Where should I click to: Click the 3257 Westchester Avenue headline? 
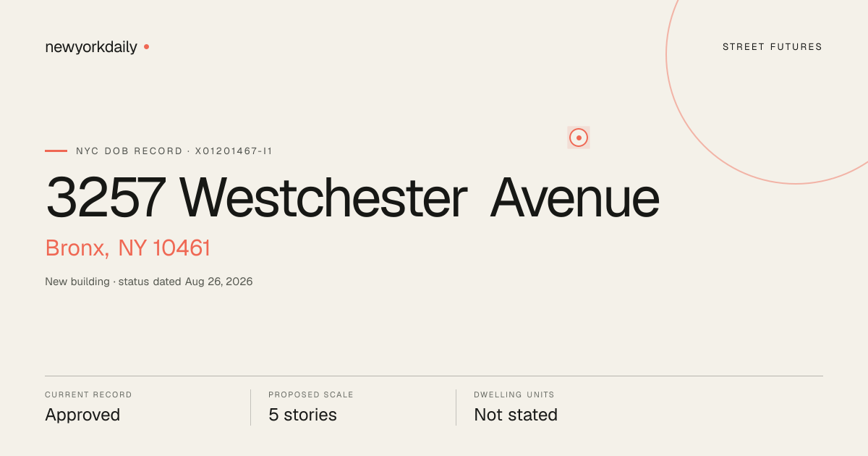point(353,198)
